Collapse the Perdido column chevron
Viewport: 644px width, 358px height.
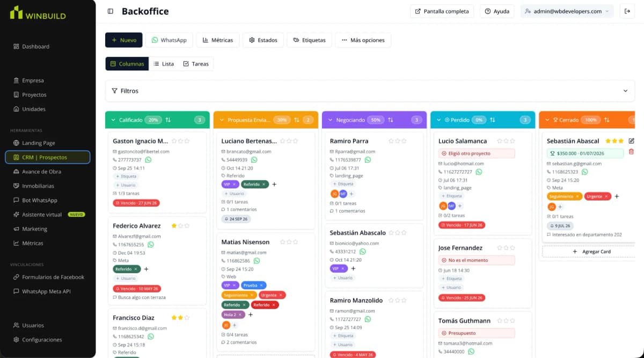[x=438, y=120]
